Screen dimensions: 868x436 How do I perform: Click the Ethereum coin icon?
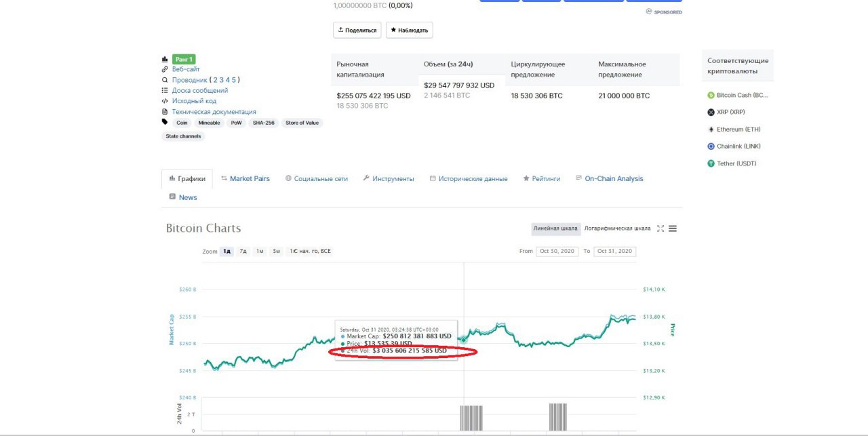(x=711, y=130)
